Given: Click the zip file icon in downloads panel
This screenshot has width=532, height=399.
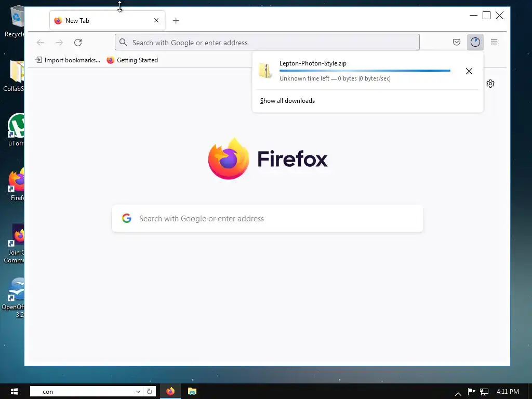Looking at the screenshot, I should point(265,71).
